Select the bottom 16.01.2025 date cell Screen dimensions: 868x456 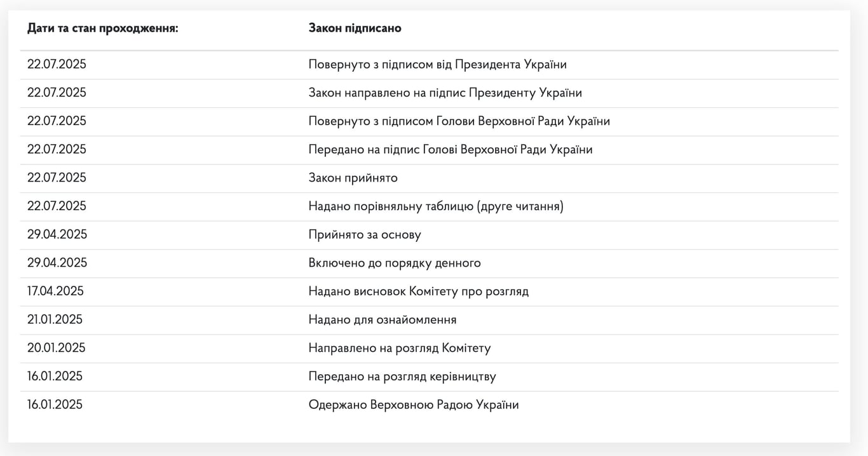tap(55, 404)
